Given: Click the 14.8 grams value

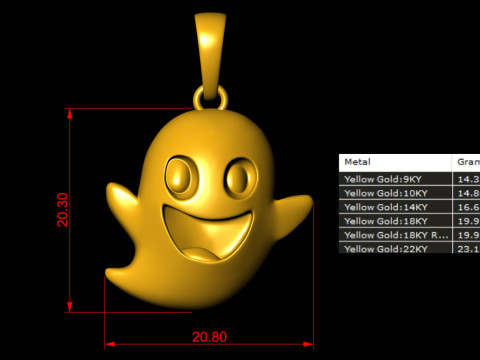Looking at the screenshot, I should pyautogui.click(x=469, y=193).
